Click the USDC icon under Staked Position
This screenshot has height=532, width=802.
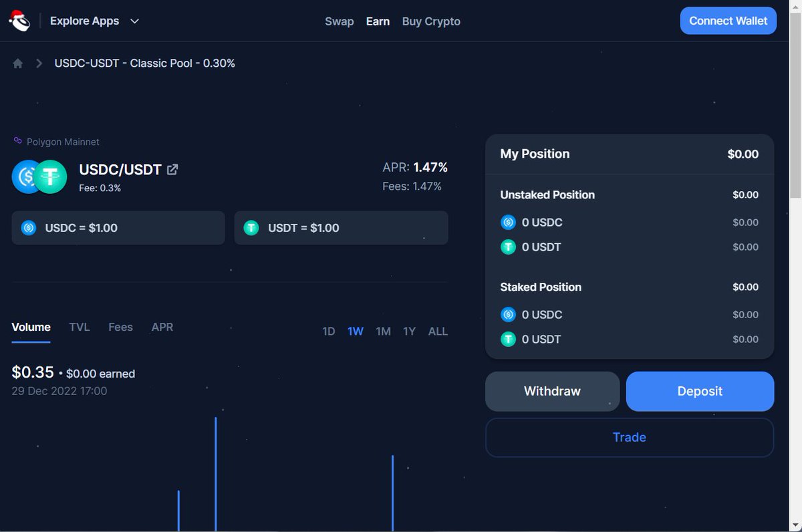(x=508, y=315)
